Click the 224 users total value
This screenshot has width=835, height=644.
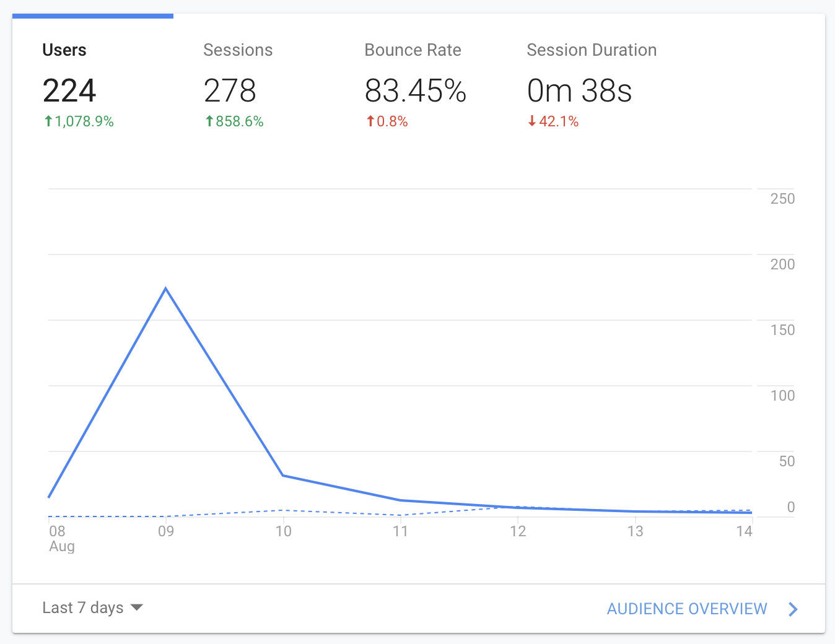[69, 91]
